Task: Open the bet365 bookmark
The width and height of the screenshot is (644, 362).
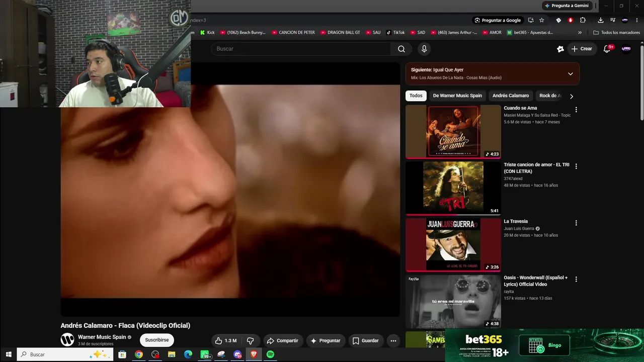Action: click(x=530, y=33)
